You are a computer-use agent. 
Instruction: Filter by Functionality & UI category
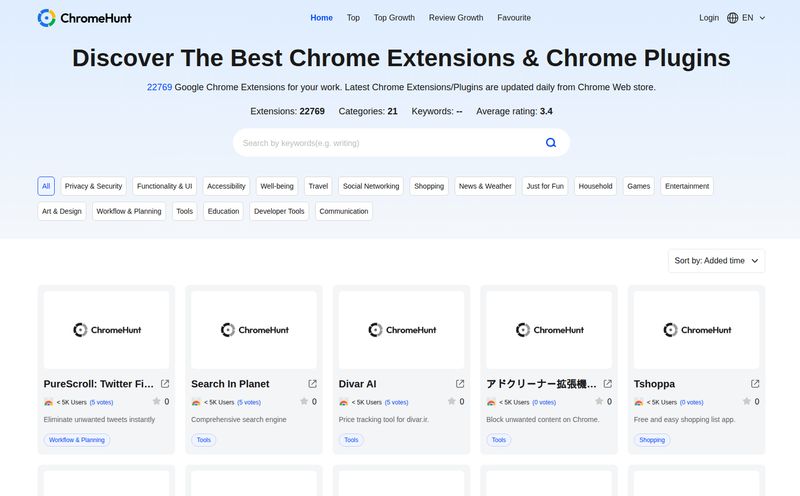(x=164, y=186)
